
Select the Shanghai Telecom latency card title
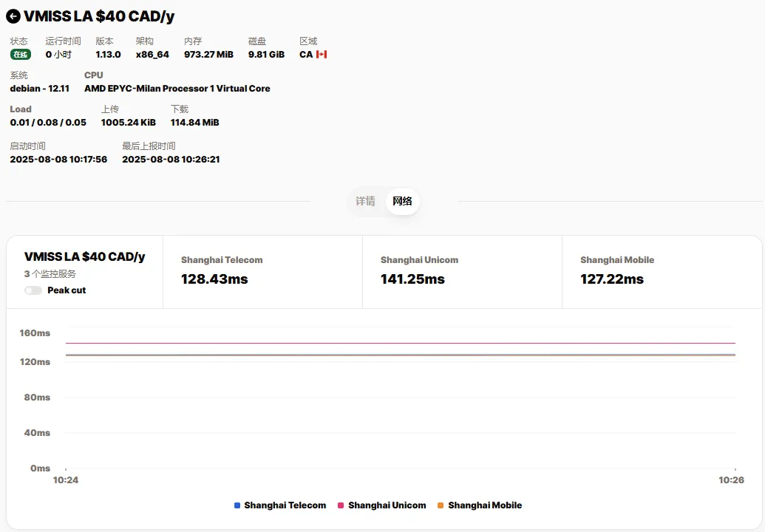(222, 260)
